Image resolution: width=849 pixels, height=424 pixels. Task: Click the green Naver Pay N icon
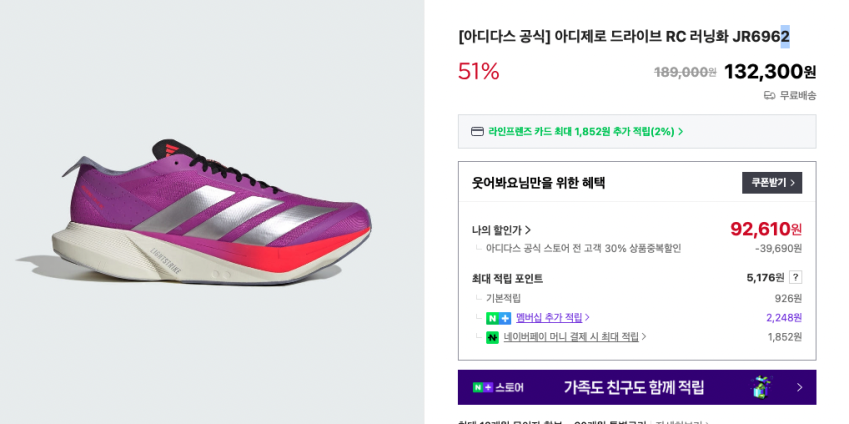pos(492,337)
